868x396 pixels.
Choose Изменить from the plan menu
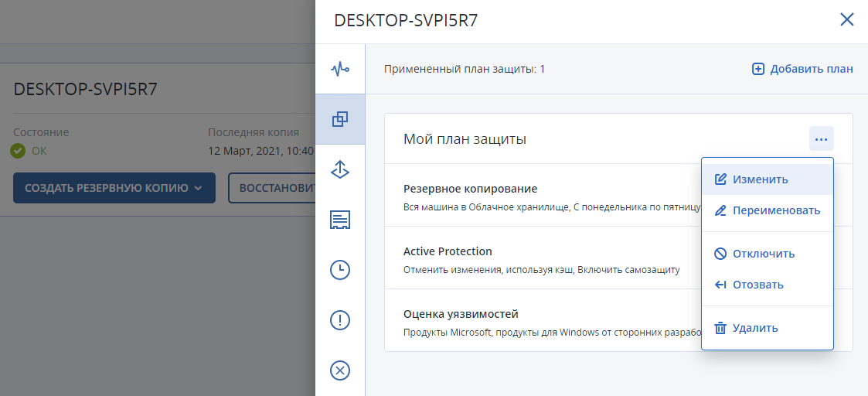tap(768, 179)
